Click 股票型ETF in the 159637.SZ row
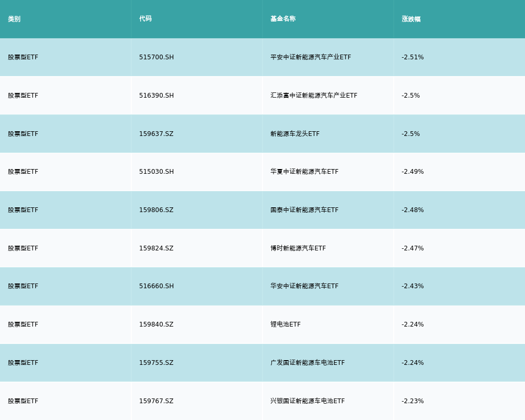 [23, 134]
